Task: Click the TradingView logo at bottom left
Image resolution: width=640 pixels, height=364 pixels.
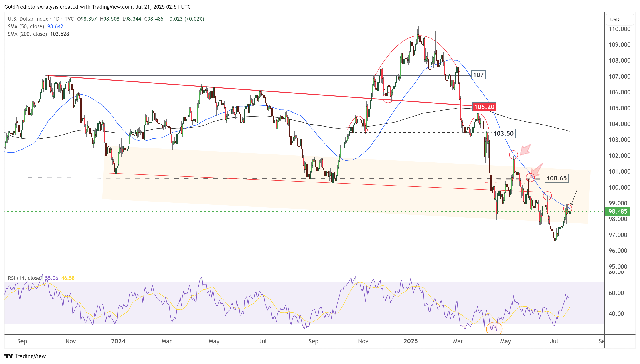Action: [25, 356]
